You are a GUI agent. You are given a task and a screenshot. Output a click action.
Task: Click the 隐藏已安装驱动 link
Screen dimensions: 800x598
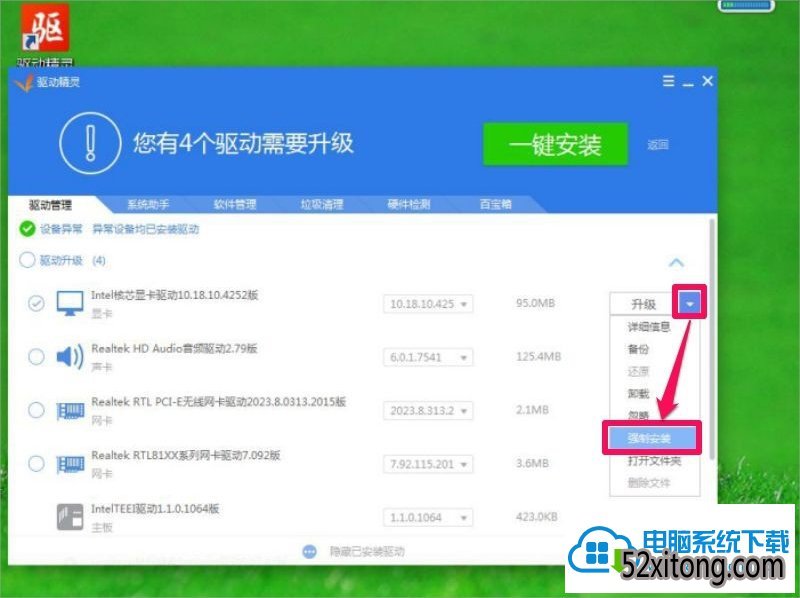[x=367, y=552]
